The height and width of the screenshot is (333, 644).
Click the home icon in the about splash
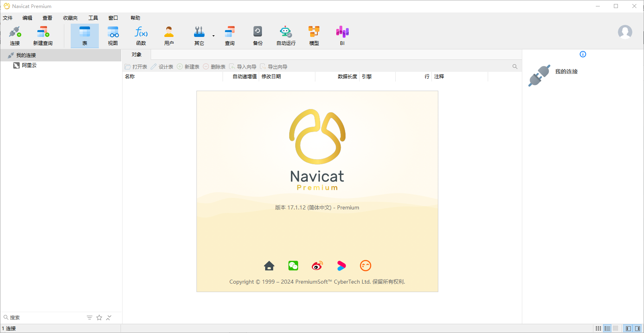(269, 266)
